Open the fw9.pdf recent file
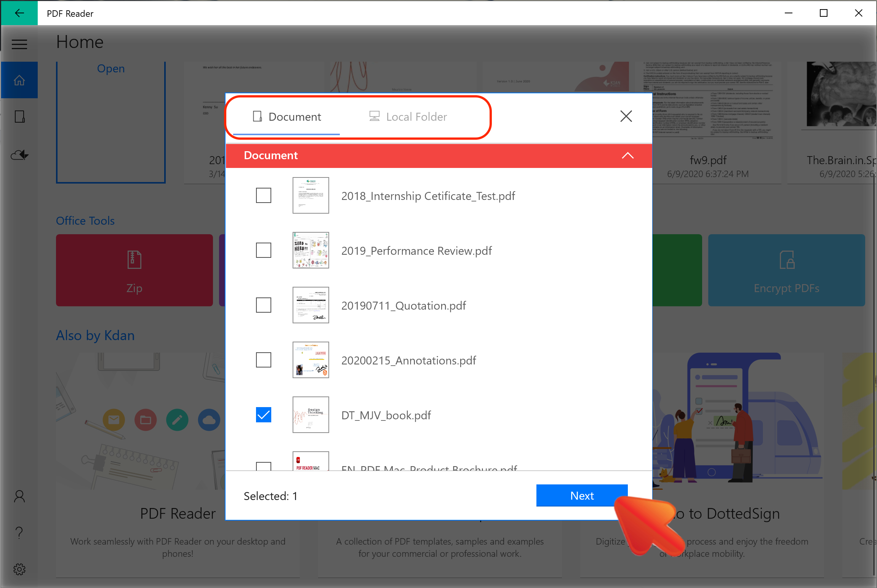The height and width of the screenshot is (588, 877). click(x=708, y=122)
